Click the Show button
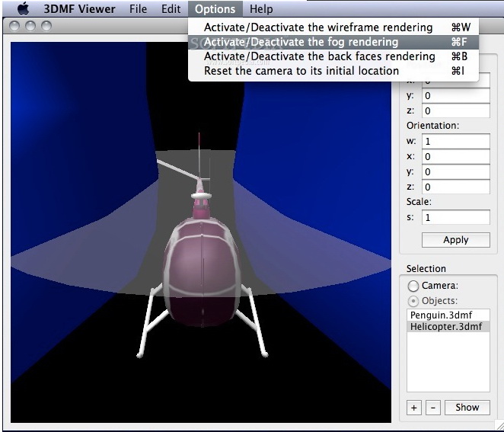This screenshot has height=432, width=504. pyautogui.click(x=467, y=408)
